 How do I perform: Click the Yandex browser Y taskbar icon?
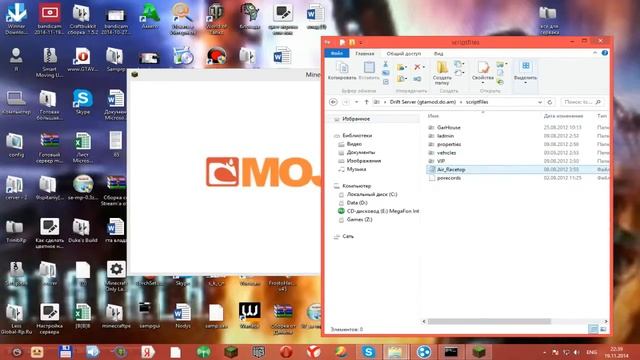pyautogui.click(x=313, y=351)
